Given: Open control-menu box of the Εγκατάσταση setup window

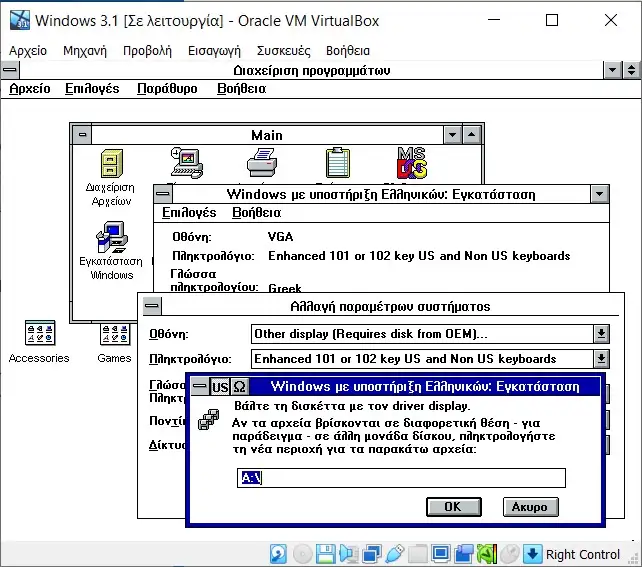Looking at the screenshot, I should tap(163, 194).
